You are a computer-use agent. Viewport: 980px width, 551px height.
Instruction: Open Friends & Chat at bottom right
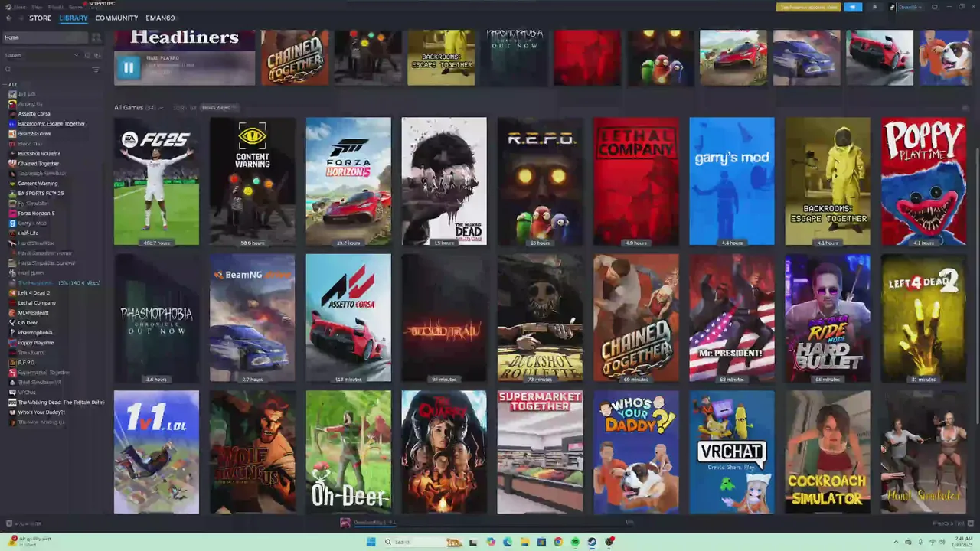tap(952, 523)
